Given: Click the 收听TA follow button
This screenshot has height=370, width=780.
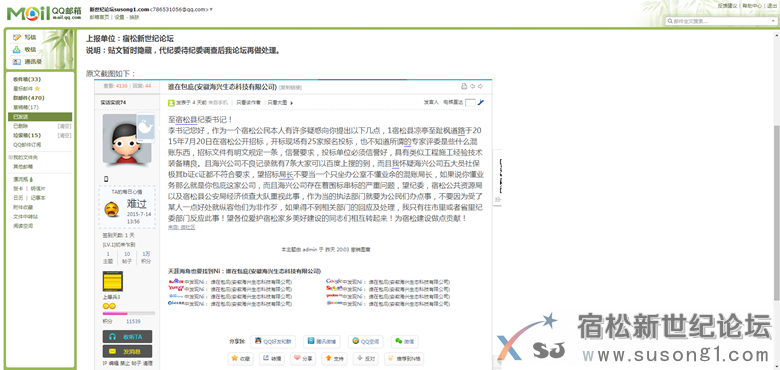Looking at the screenshot, I should [x=127, y=337].
